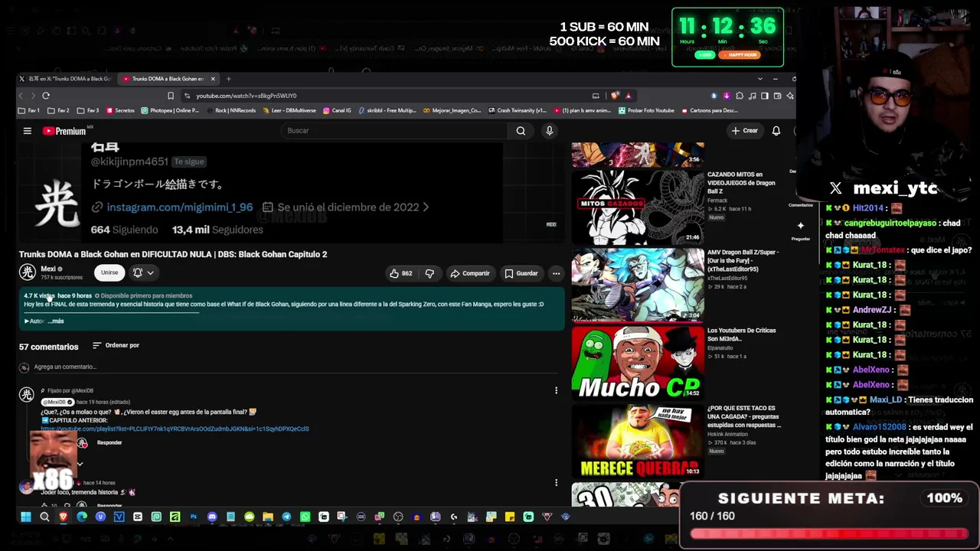The height and width of the screenshot is (551, 980).
Task: Go to YouTube Premium home logo
Action: [x=64, y=131]
